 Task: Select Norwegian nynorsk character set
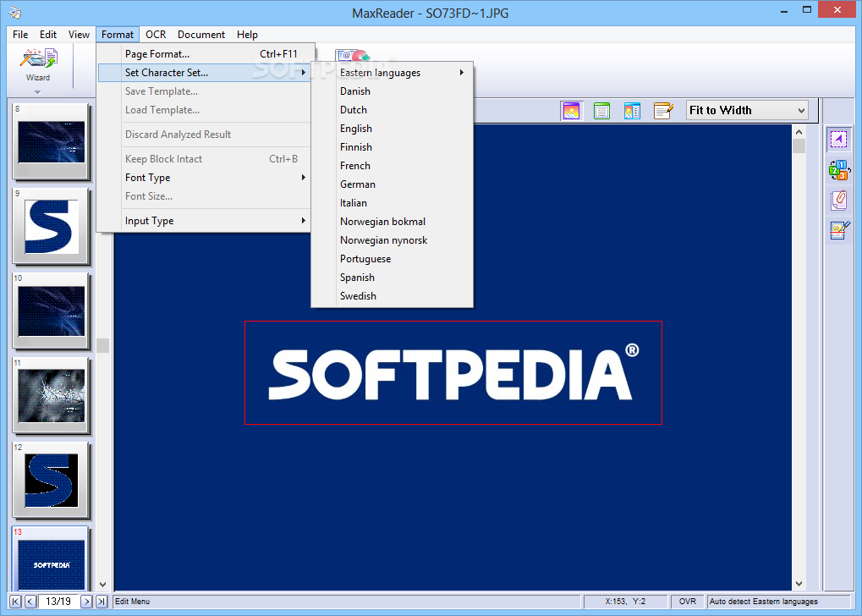(x=392, y=240)
